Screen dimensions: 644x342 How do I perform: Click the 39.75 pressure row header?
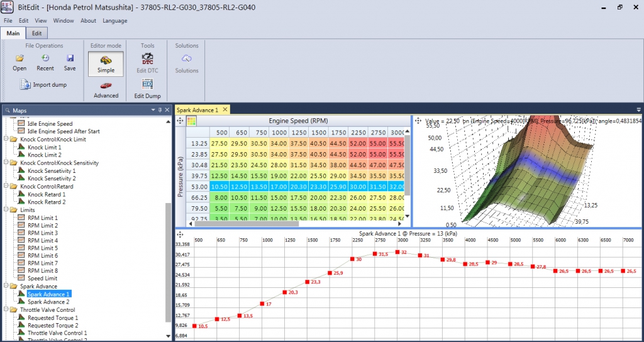(x=199, y=176)
